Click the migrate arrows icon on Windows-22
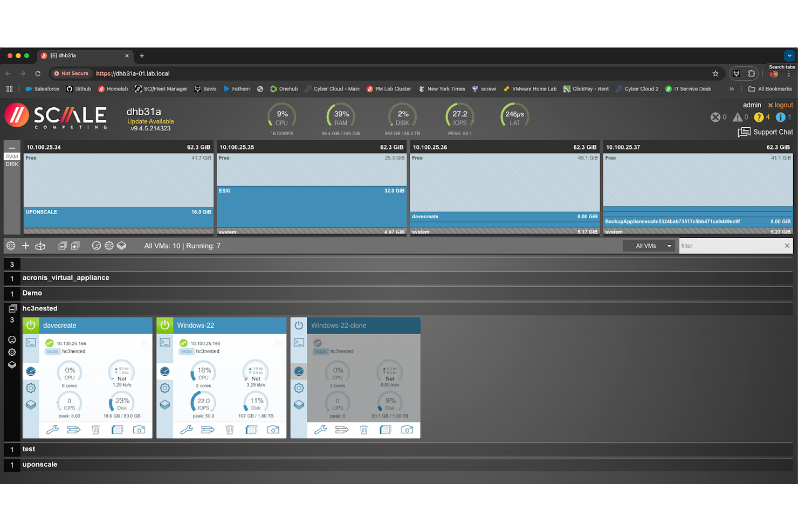Screen dimensions: 798x532 208,430
